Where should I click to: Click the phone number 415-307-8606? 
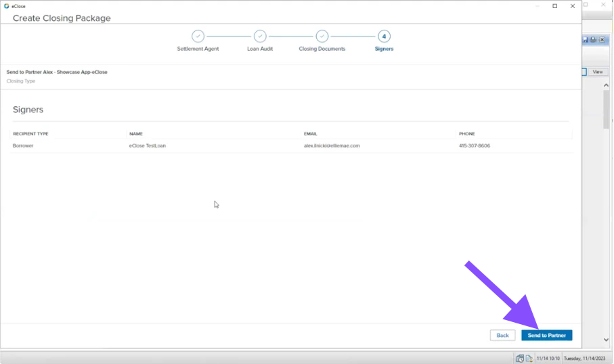point(474,145)
